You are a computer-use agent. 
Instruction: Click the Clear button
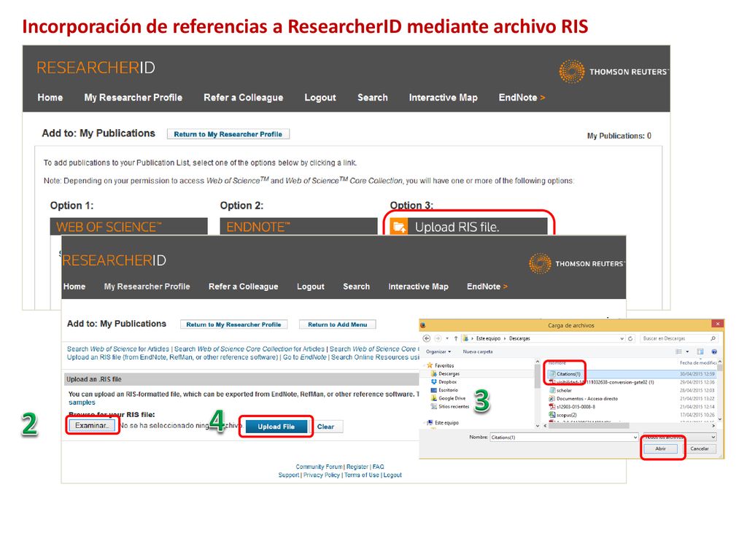[x=326, y=427]
